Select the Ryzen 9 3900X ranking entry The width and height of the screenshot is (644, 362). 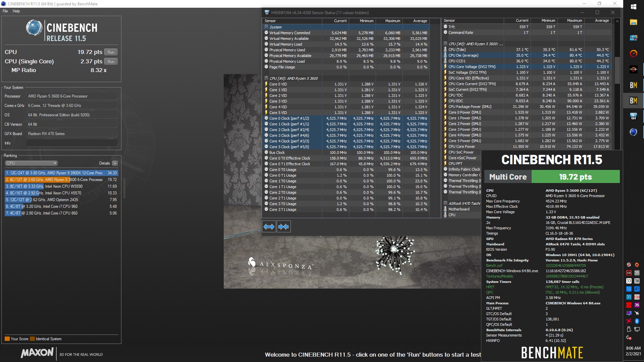tap(61, 173)
